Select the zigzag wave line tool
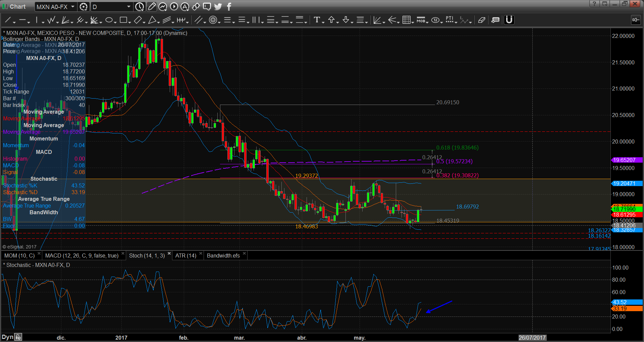The image size is (644, 342). [51, 20]
